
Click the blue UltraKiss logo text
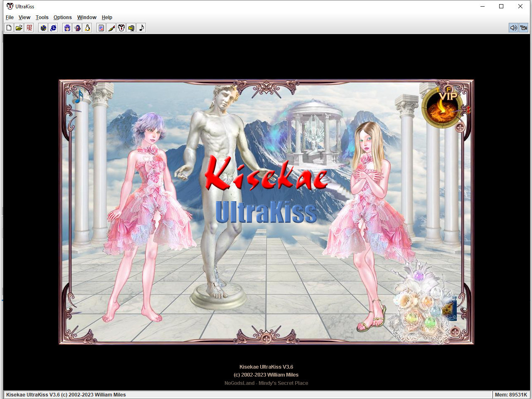pyautogui.click(x=266, y=212)
